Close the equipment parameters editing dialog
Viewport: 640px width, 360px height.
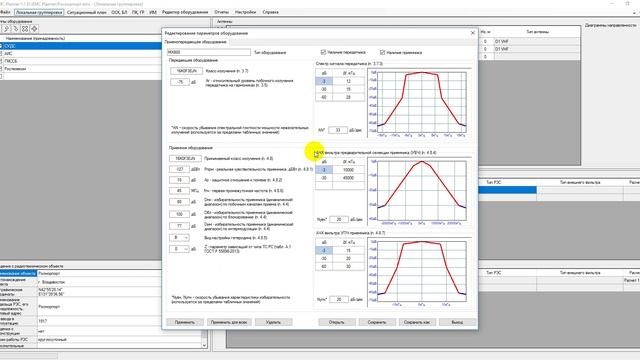pos(473,33)
